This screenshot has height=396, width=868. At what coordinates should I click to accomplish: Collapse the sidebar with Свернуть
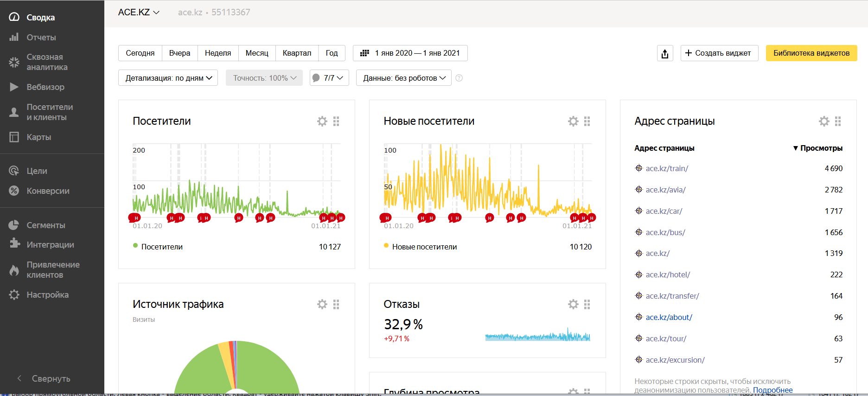(x=44, y=378)
